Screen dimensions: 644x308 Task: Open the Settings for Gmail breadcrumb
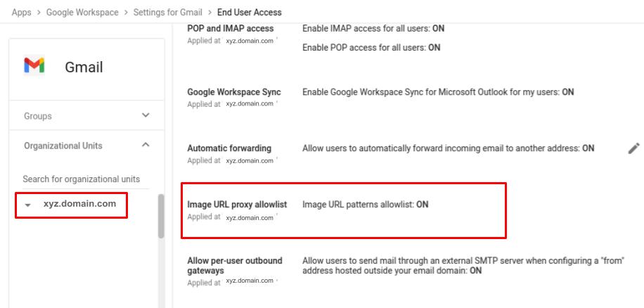pos(167,13)
